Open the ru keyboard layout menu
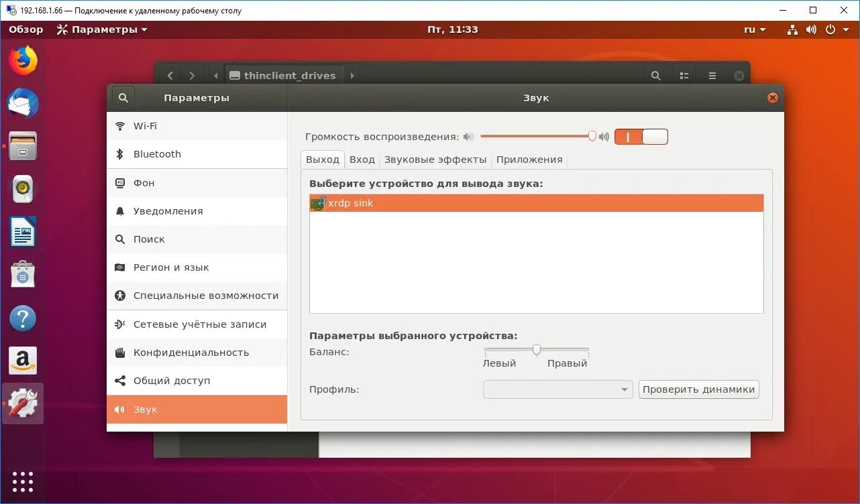Image resolution: width=860 pixels, height=504 pixels. pyautogui.click(x=755, y=29)
